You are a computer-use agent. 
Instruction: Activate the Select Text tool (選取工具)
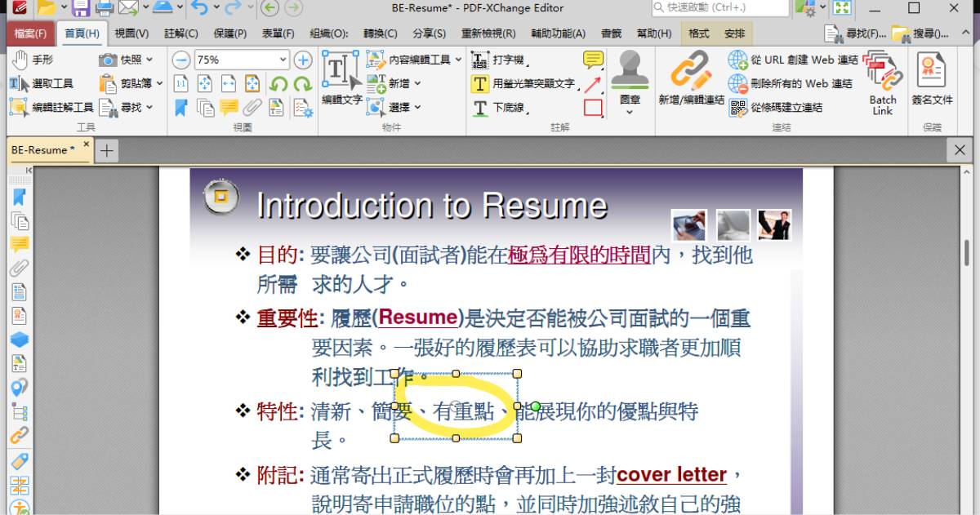coord(42,83)
